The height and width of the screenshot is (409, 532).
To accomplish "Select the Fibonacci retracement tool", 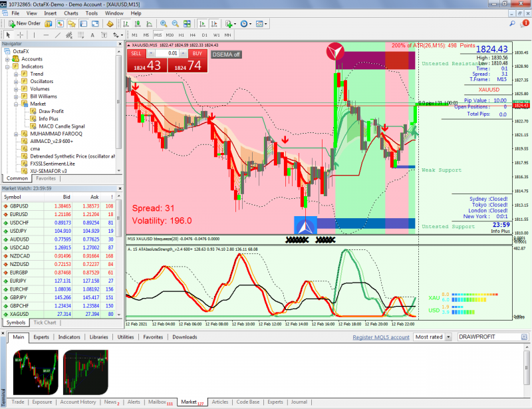I will click(x=80, y=35).
